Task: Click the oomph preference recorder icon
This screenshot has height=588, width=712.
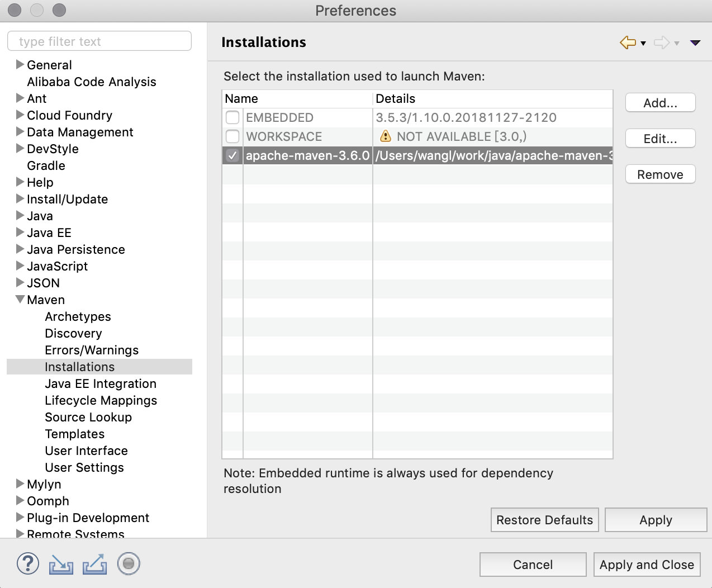Action: click(x=129, y=564)
